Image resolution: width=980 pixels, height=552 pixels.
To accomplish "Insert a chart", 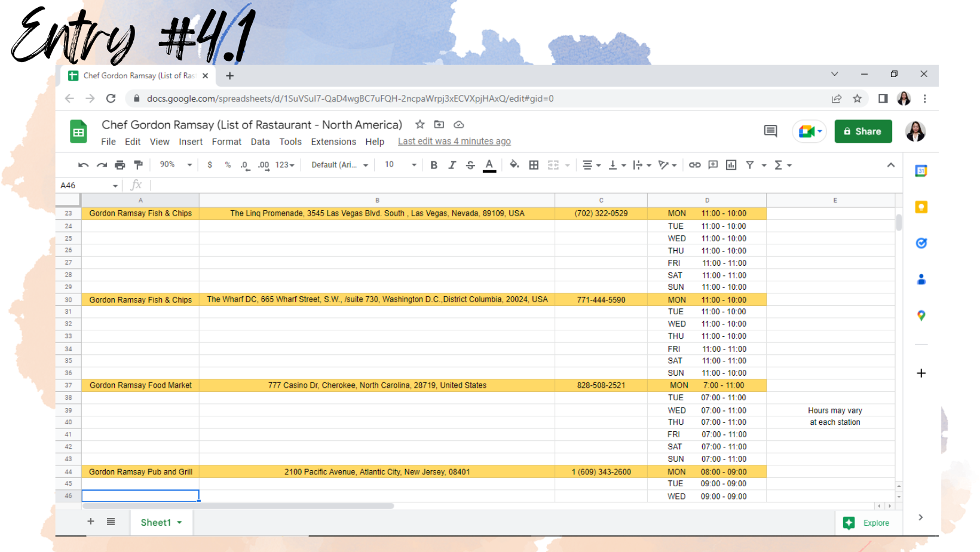I will (x=731, y=165).
